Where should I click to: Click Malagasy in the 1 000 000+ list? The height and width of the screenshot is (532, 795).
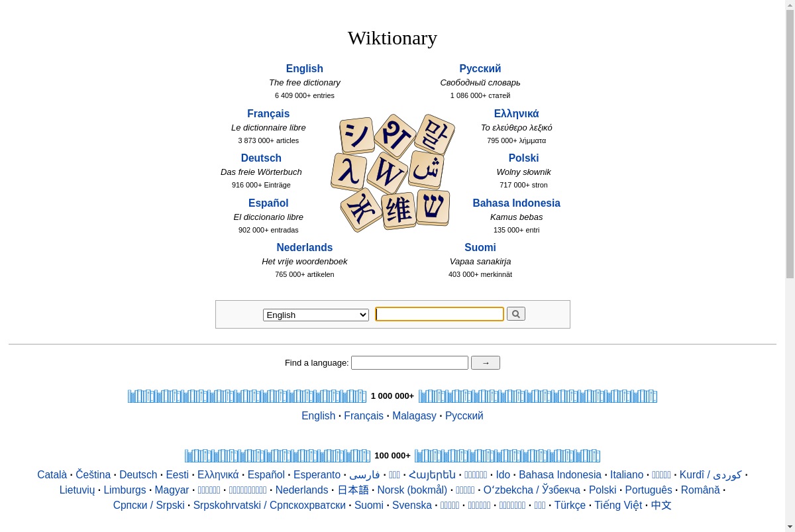414,416
